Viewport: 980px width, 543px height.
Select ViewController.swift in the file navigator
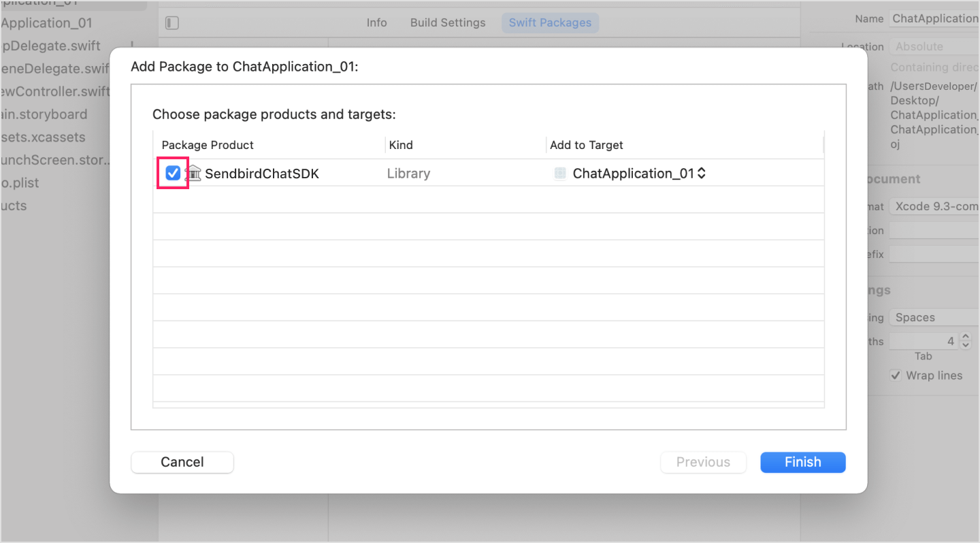[54, 91]
